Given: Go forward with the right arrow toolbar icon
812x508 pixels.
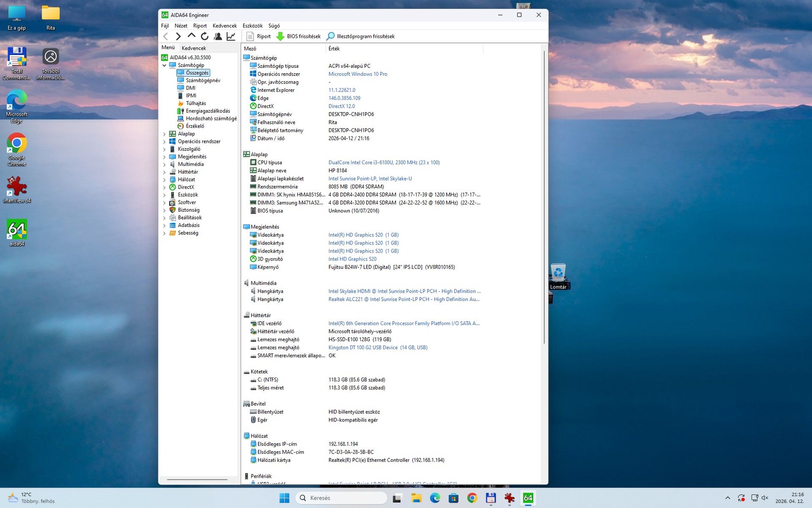Looking at the screenshot, I should pyautogui.click(x=178, y=36).
